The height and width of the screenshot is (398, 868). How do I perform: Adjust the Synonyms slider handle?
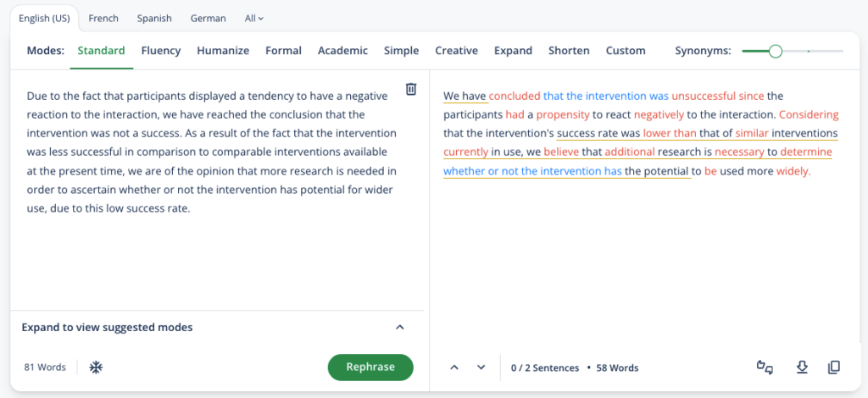[x=775, y=52]
